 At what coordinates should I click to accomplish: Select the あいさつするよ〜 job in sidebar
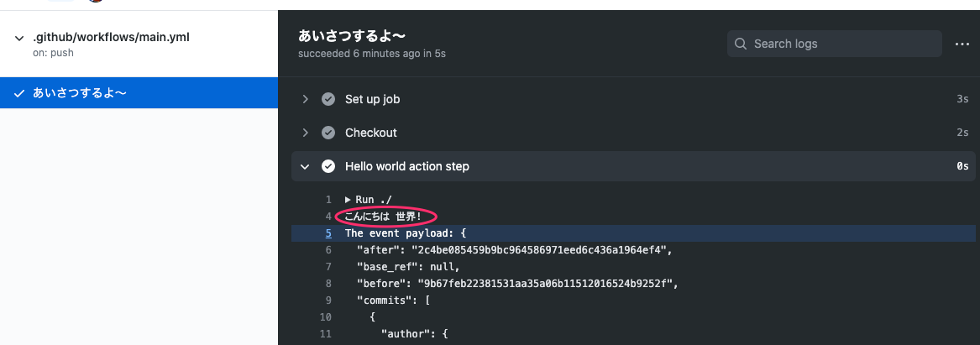pos(139,93)
